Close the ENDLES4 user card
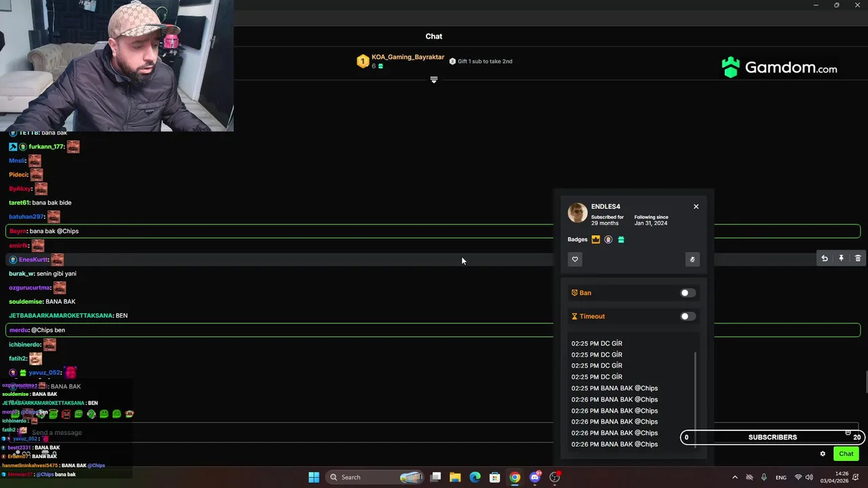Viewport: 868px width, 488px height. coord(696,207)
